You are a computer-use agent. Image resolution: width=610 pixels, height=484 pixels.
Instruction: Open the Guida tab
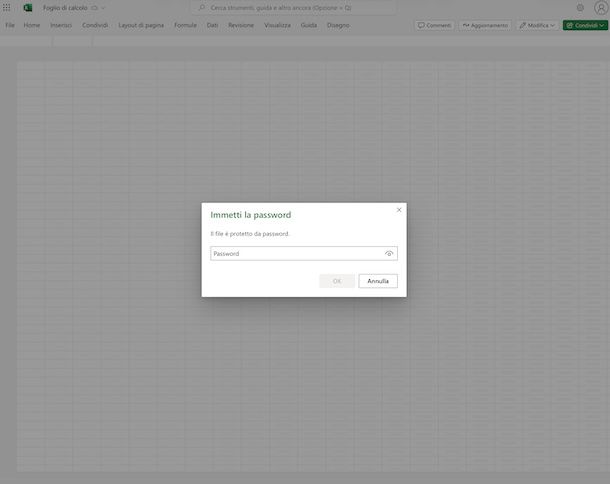(309, 25)
